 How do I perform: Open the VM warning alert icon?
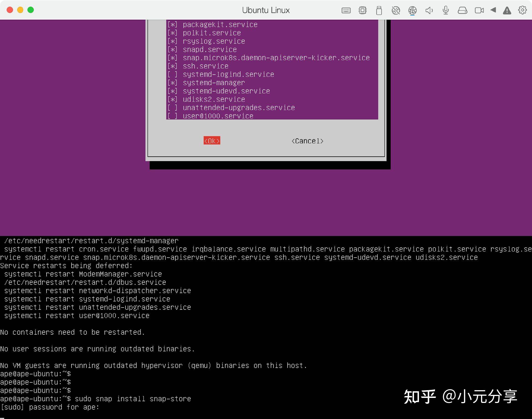pyautogui.click(x=507, y=10)
